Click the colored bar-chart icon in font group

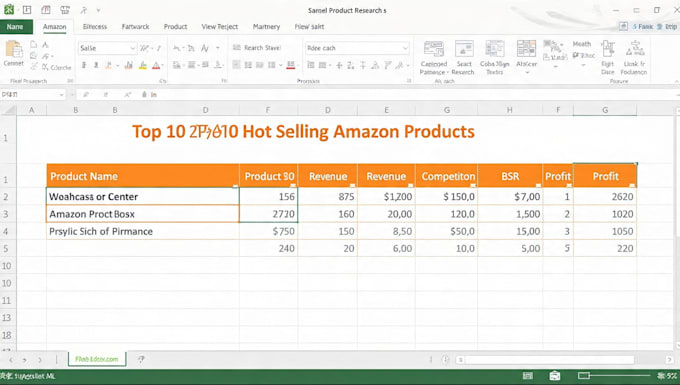129,65
